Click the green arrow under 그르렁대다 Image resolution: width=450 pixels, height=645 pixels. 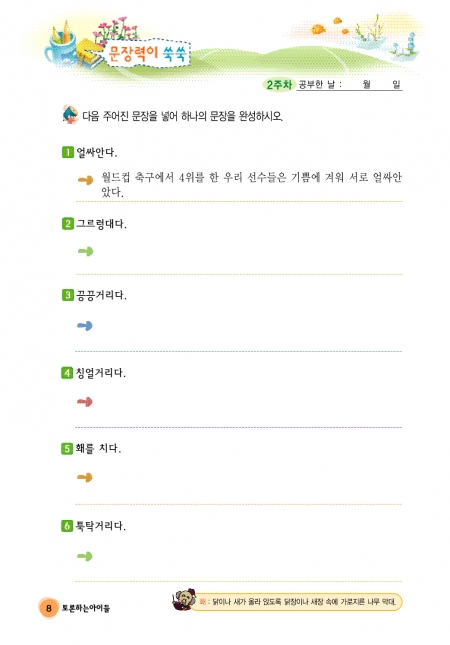click(86, 251)
